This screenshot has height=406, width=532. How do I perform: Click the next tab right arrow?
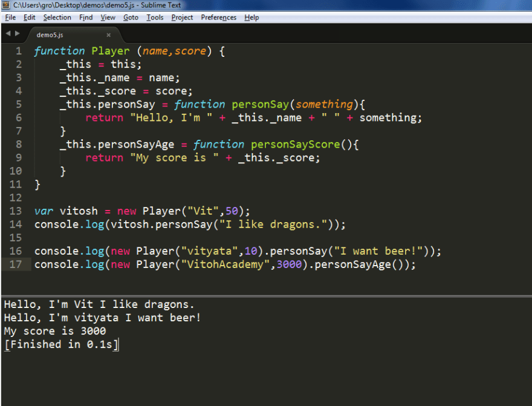pos(18,33)
